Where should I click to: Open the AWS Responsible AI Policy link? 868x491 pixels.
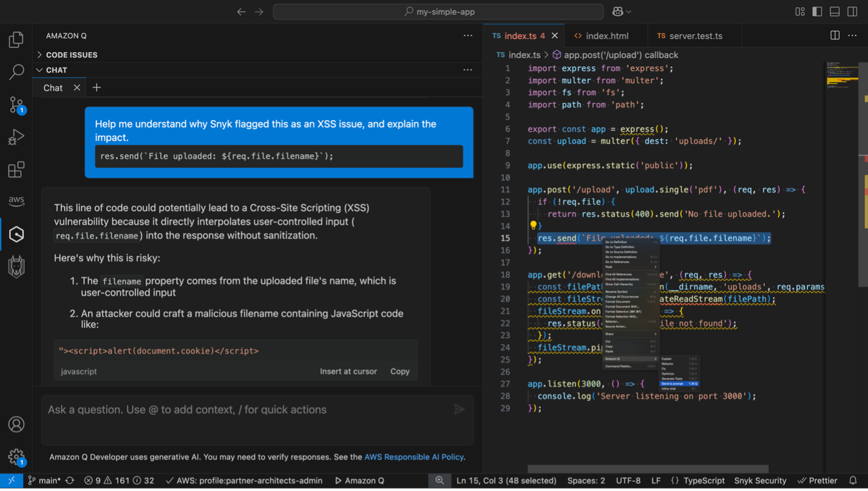[x=413, y=457]
